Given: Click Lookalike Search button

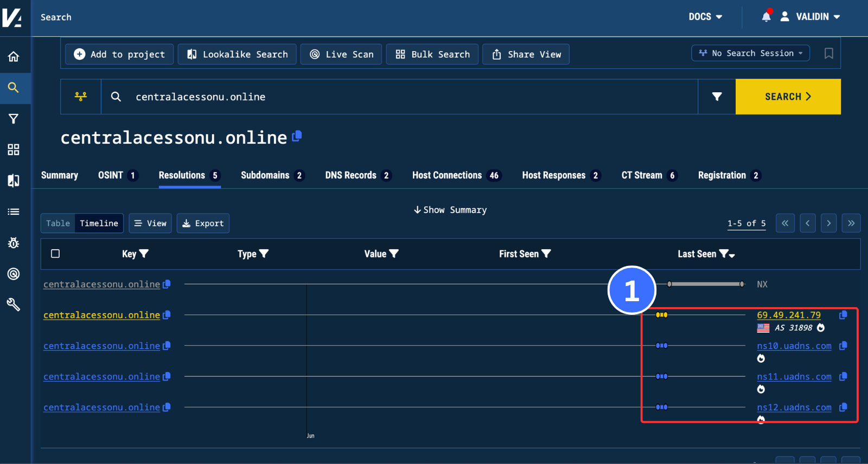Looking at the screenshot, I should coord(237,54).
